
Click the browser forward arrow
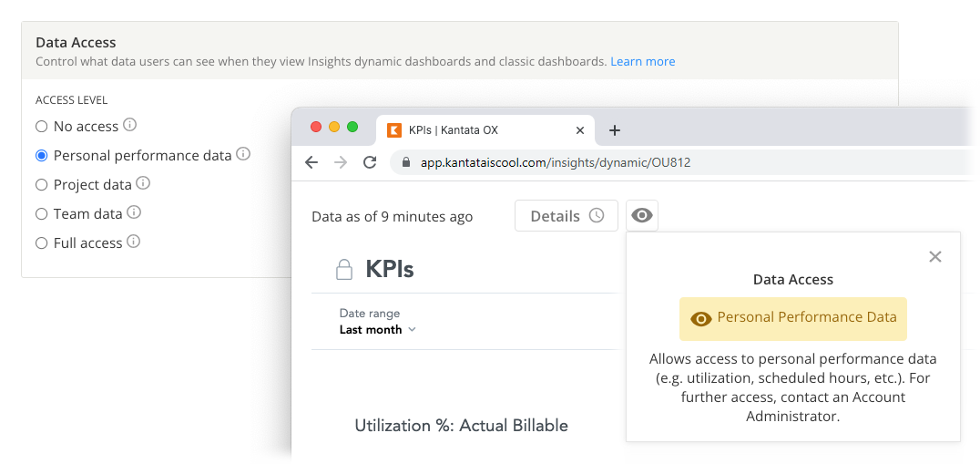coord(341,162)
